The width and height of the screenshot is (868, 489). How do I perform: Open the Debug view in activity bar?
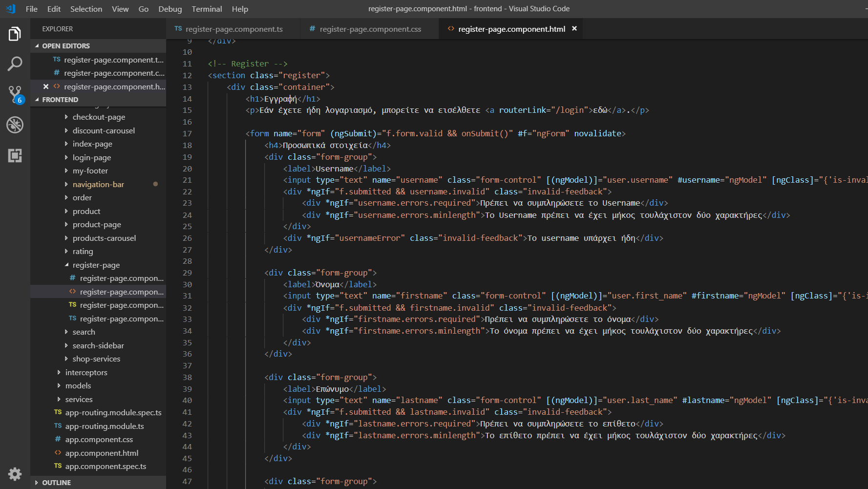(x=15, y=125)
